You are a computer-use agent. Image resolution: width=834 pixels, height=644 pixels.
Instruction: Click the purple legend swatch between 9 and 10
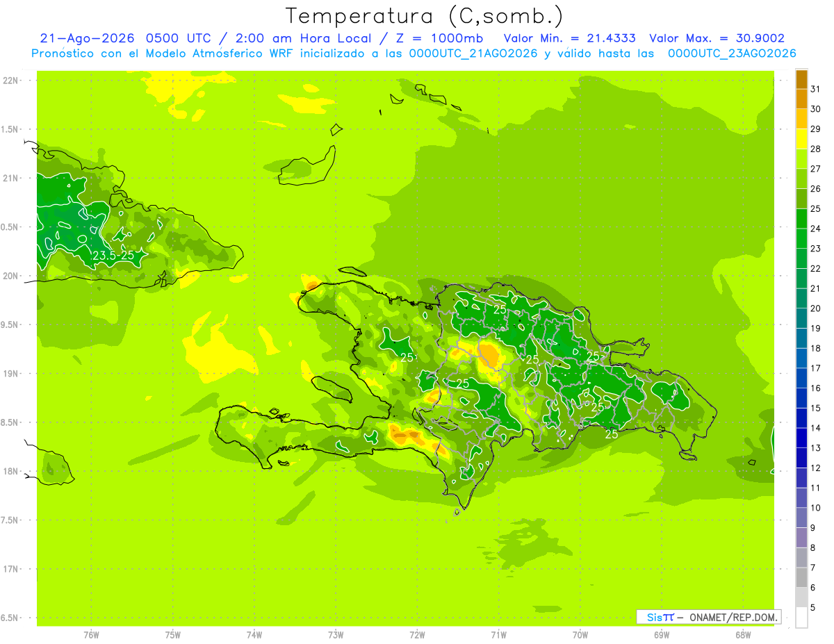tap(801, 518)
